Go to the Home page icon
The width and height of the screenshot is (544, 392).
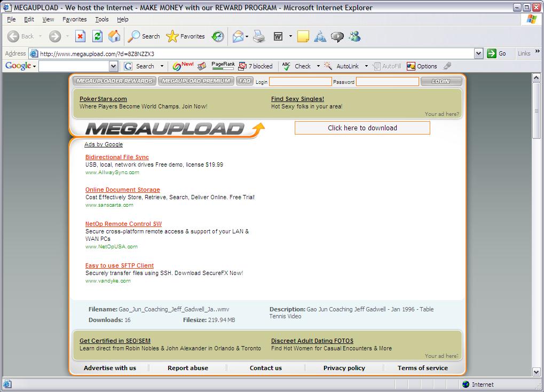(114, 36)
